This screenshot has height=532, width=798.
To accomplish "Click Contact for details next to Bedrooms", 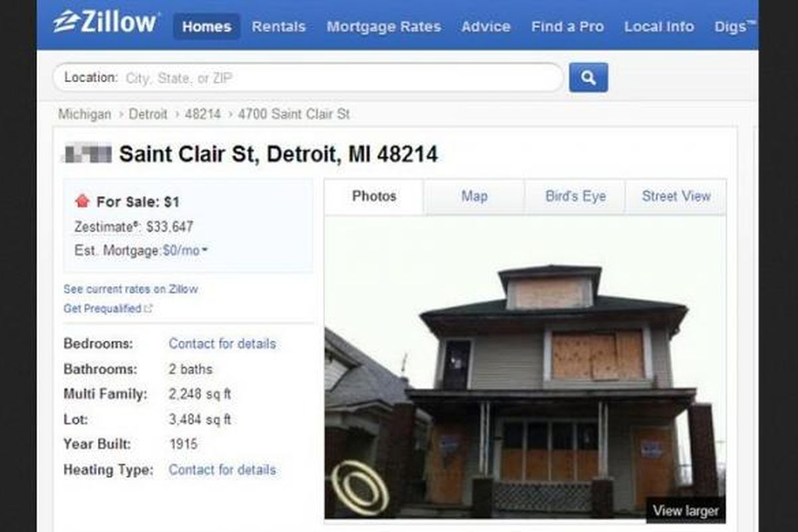I will click(222, 344).
